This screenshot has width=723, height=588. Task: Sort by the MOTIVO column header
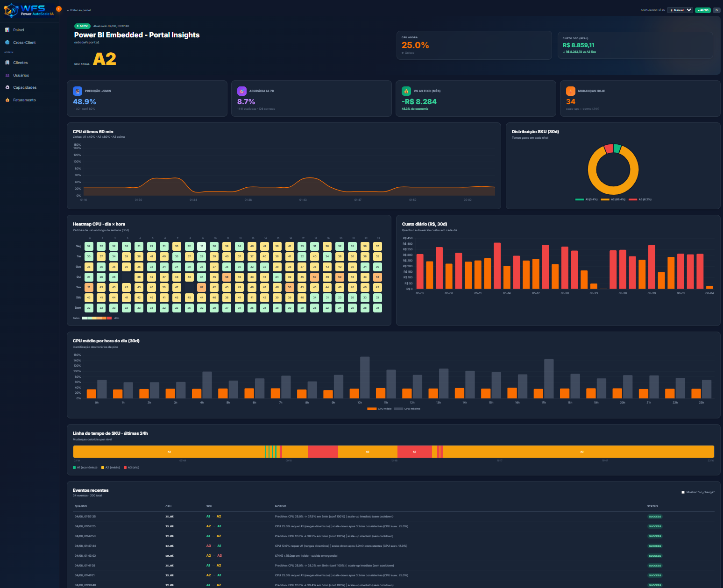[280, 506]
